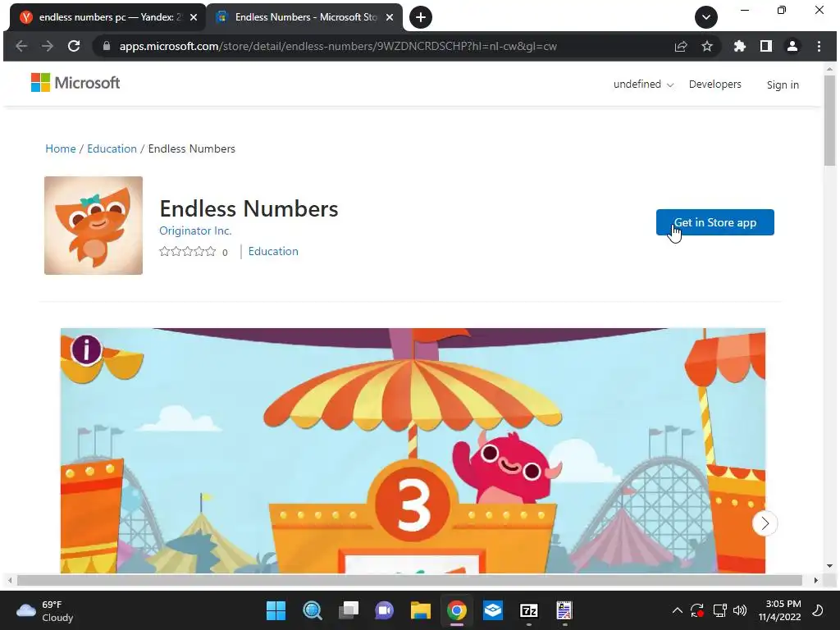
Task: Open the Chat camera icon on taskbar
Action: 384,610
